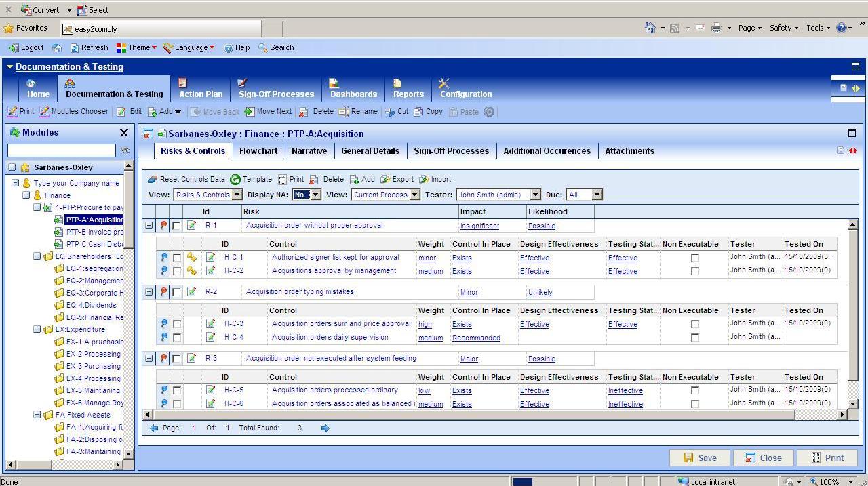Viewport: 868px width, 486px height.
Task: Click the blue pin icon for H-C-5
Action: 163,390
